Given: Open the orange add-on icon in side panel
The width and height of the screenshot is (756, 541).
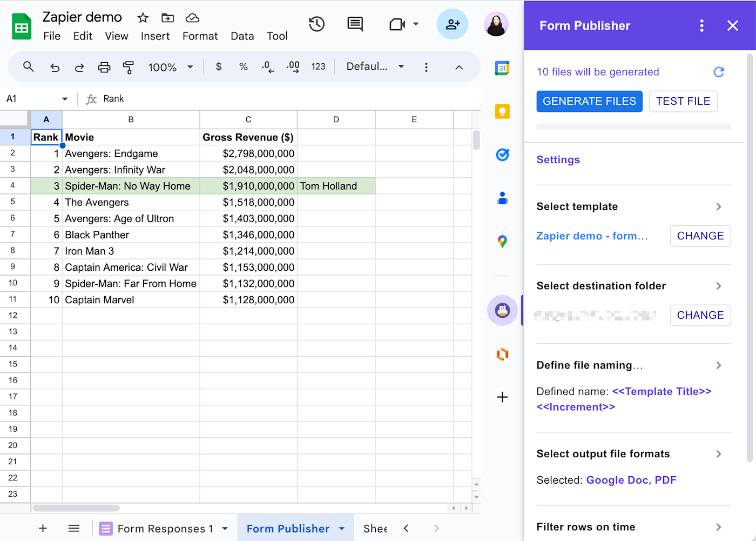Looking at the screenshot, I should coord(502,354).
